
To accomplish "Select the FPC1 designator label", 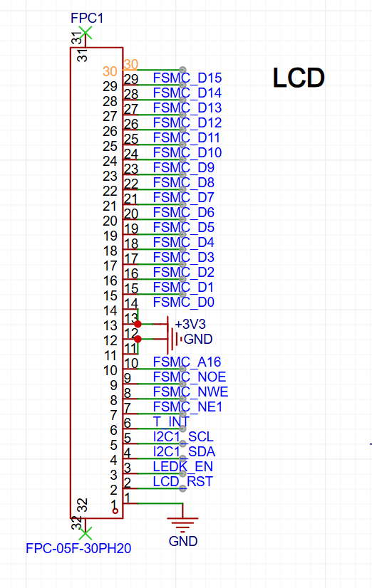I will (87, 18).
